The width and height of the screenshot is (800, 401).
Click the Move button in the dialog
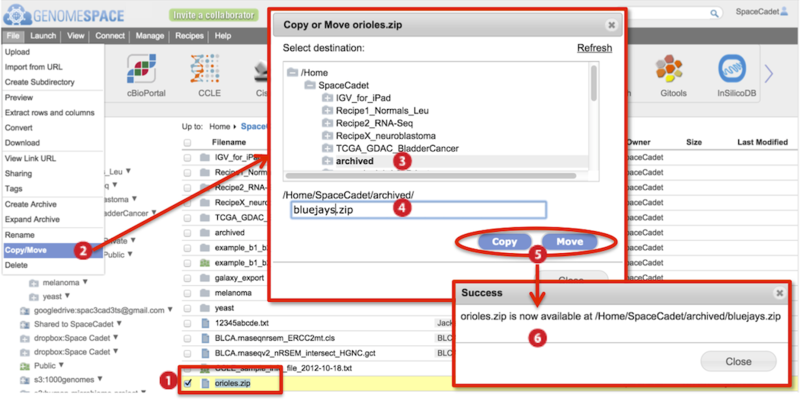pos(569,242)
